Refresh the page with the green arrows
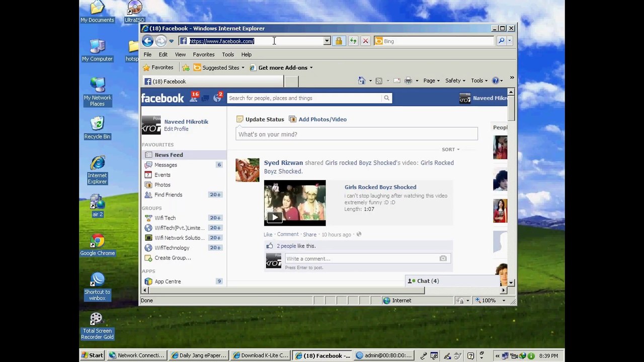This screenshot has width=644, height=362. (353, 41)
